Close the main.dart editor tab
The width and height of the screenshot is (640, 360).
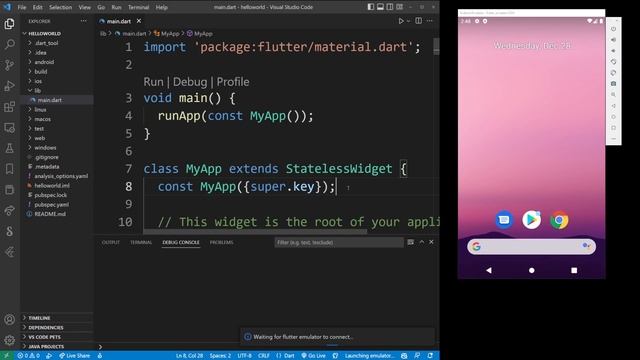[x=139, y=21]
